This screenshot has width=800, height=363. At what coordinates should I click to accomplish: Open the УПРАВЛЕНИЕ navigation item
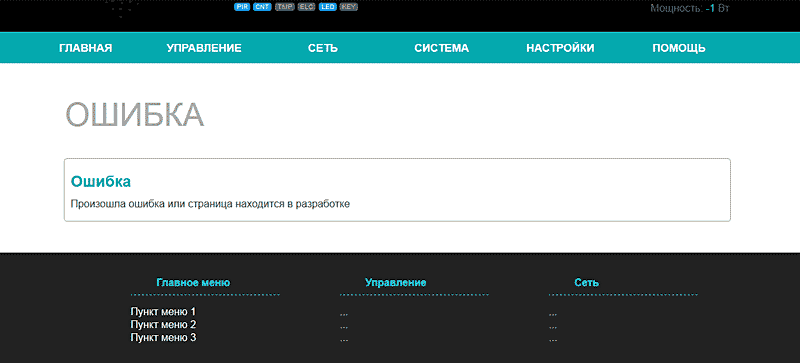point(204,48)
